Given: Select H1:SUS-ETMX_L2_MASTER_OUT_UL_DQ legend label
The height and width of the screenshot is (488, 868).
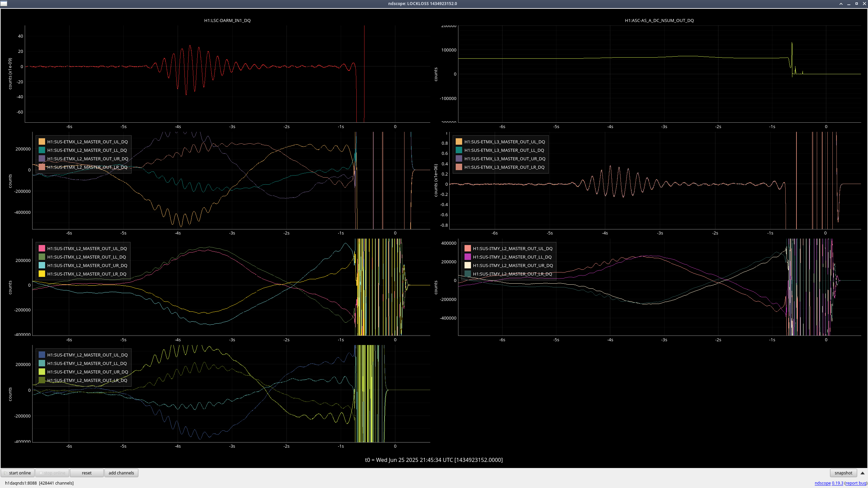Looking at the screenshot, I should pos(87,142).
